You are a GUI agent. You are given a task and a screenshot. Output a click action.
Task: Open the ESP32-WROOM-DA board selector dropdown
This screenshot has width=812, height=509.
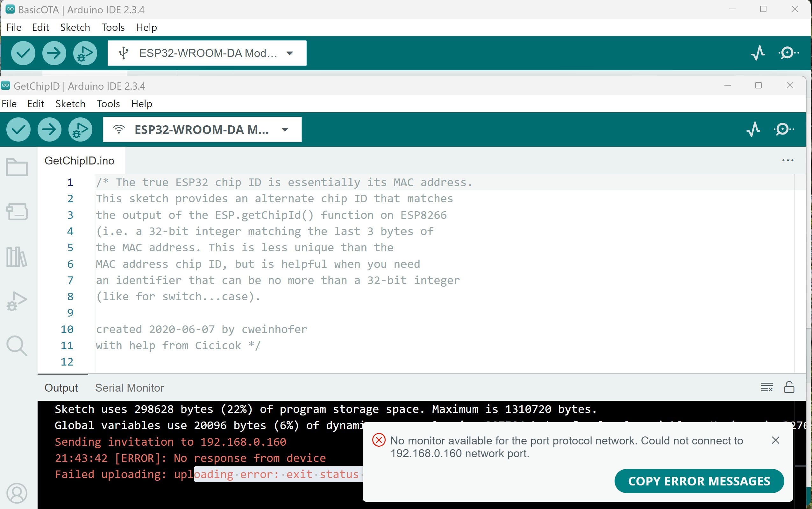[x=285, y=129]
